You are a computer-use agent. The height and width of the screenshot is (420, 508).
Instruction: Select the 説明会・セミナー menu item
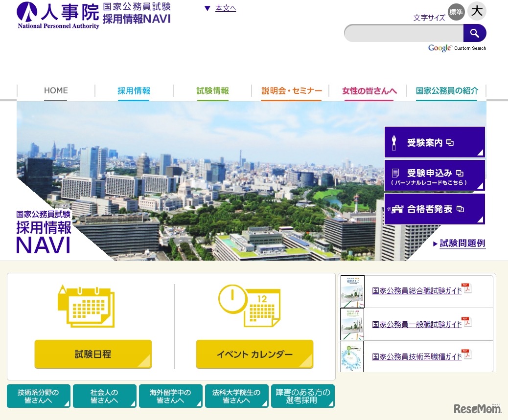291,91
